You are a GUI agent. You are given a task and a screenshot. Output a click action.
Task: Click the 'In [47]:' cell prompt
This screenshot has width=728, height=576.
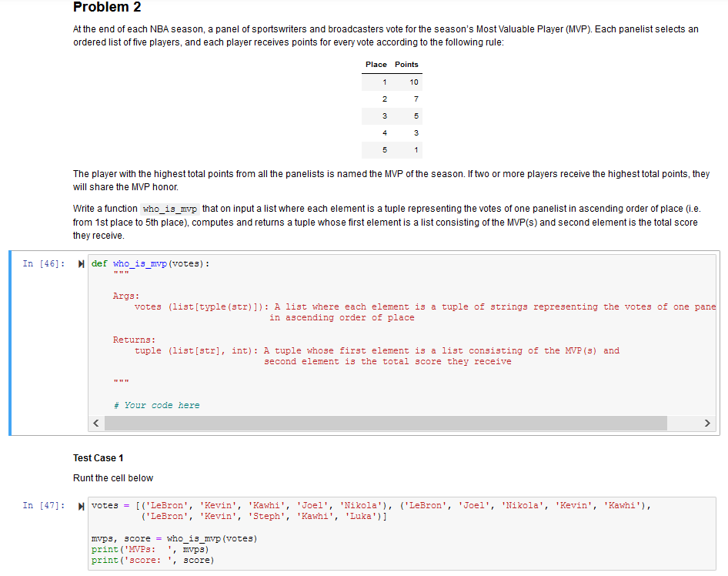click(x=44, y=505)
